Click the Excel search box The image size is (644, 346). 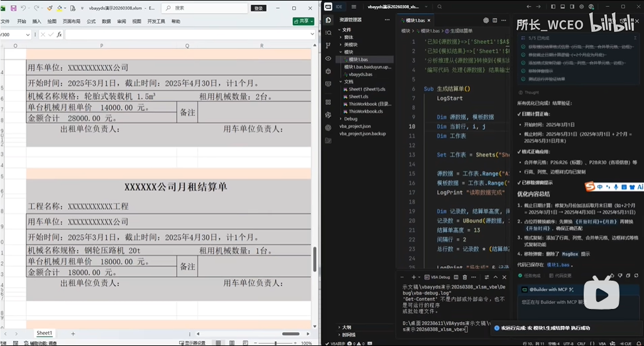tap(205, 8)
